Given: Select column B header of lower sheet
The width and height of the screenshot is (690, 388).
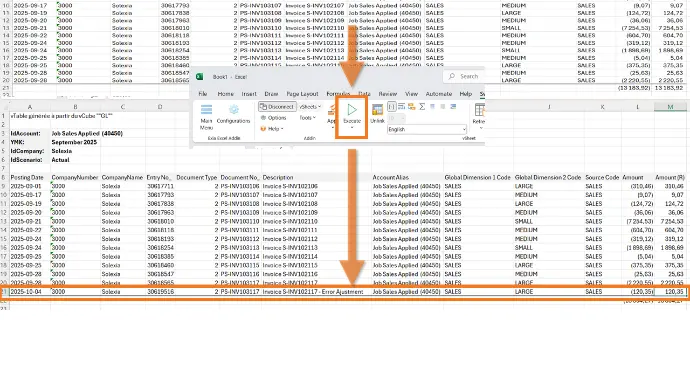Looking at the screenshot, I should pyautogui.click(x=75, y=107).
